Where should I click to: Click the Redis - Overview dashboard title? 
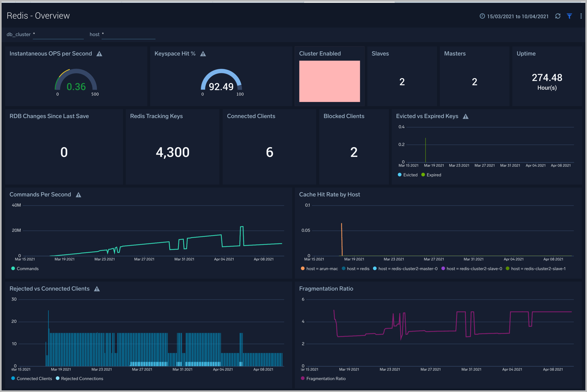pyautogui.click(x=38, y=16)
